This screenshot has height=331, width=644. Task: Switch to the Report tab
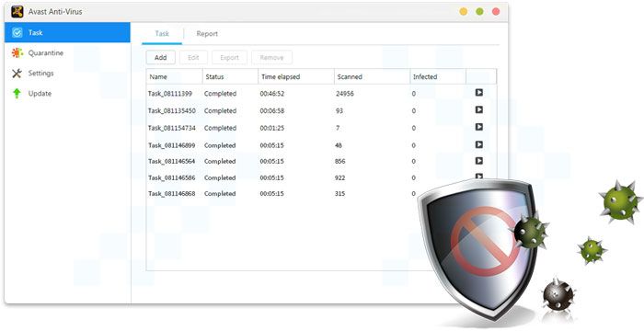tap(207, 34)
